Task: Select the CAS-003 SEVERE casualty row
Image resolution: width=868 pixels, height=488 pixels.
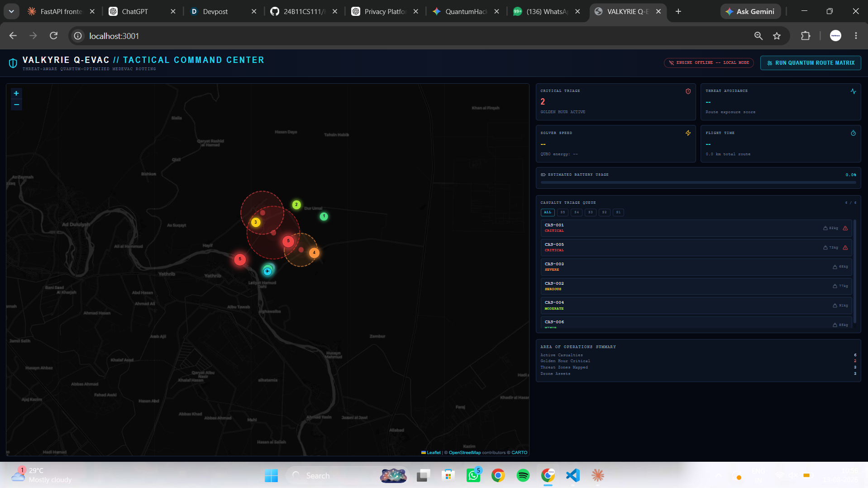Action: (x=696, y=267)
